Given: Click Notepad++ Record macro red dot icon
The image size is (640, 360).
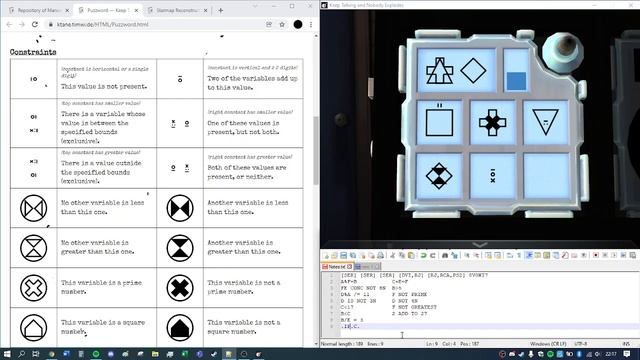Looking at the screenshot, I should tap(596, 256).
